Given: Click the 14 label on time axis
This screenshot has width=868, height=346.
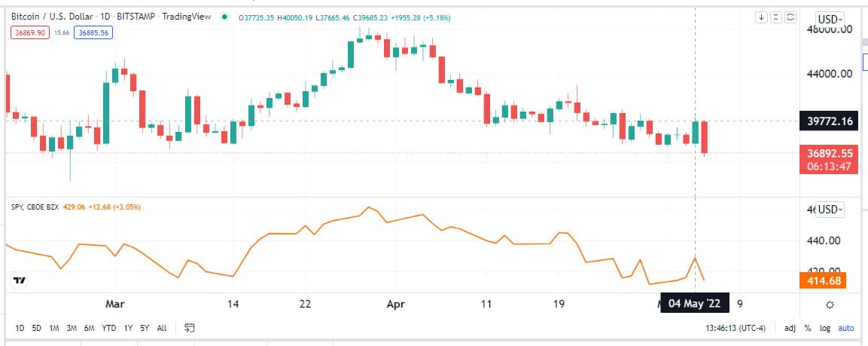Looking at the screenshot, I should pos(233,304).
